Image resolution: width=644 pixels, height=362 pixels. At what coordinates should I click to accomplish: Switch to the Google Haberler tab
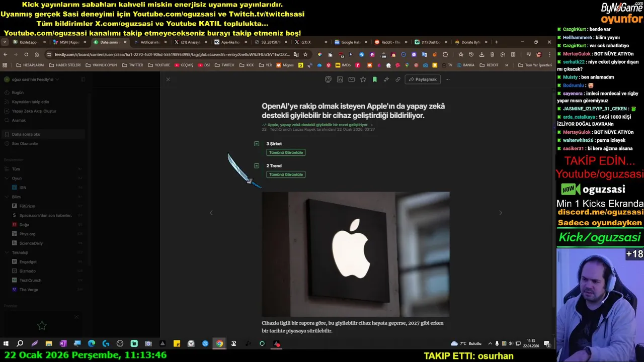tap(351, 42)
